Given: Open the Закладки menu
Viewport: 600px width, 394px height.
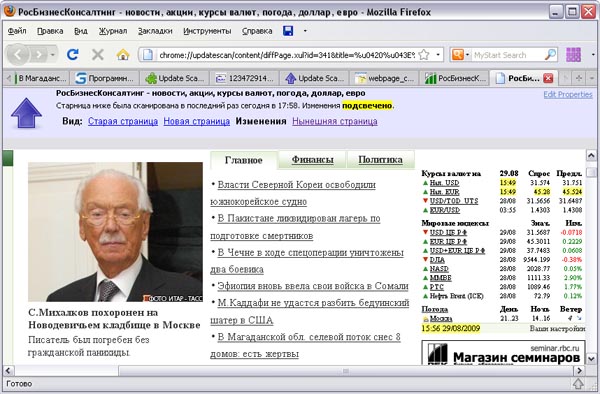Looking at the screenshot, I should [x=155, y=31].
